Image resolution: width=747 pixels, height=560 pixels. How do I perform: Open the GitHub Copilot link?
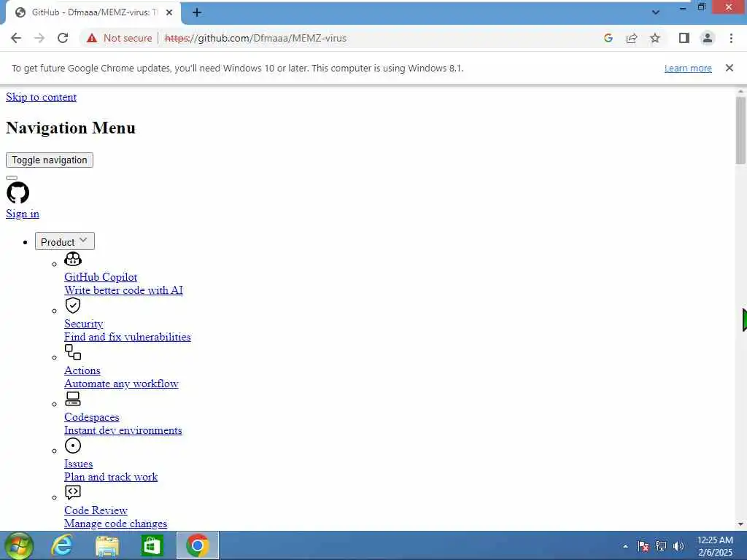tap(101, 277)
